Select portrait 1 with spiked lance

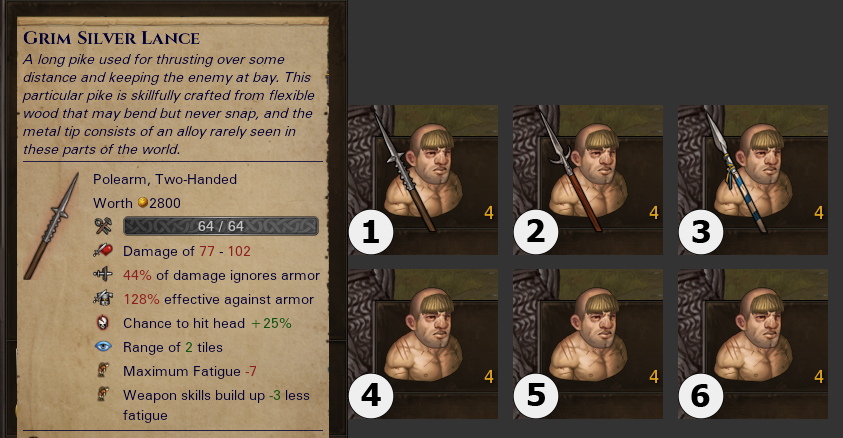423,180
